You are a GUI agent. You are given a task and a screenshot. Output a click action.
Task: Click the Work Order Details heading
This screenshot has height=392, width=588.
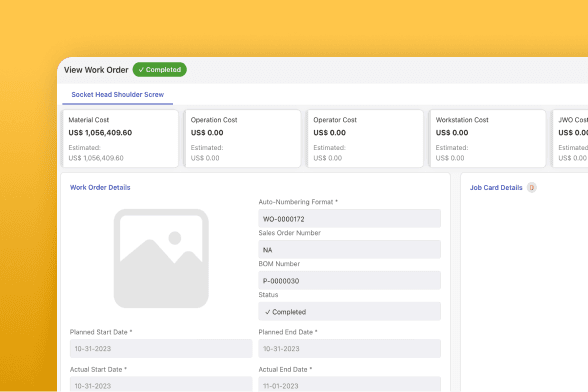100,187
